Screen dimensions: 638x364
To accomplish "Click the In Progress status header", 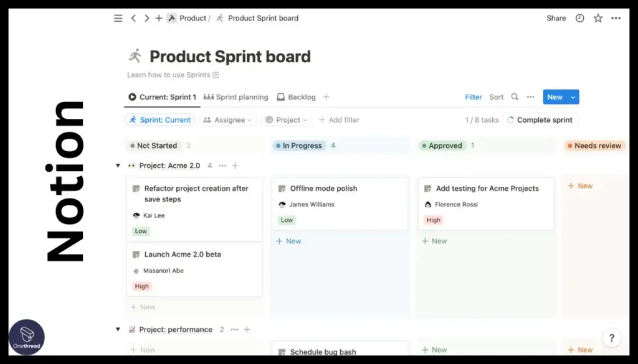I will 299,146.
